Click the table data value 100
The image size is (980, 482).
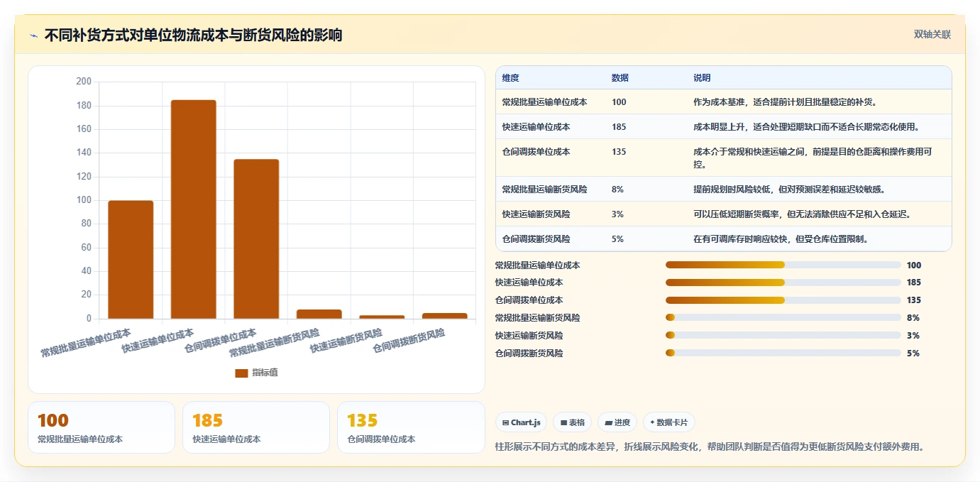click(x=619, y=102)
